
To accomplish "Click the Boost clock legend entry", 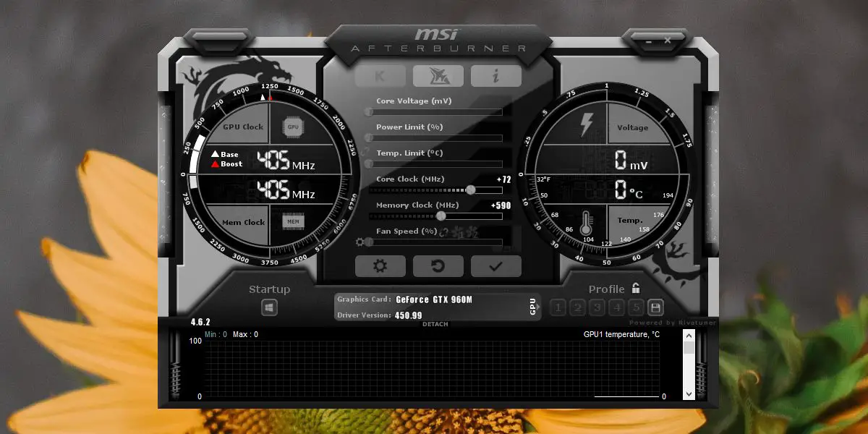I will 226,164.
